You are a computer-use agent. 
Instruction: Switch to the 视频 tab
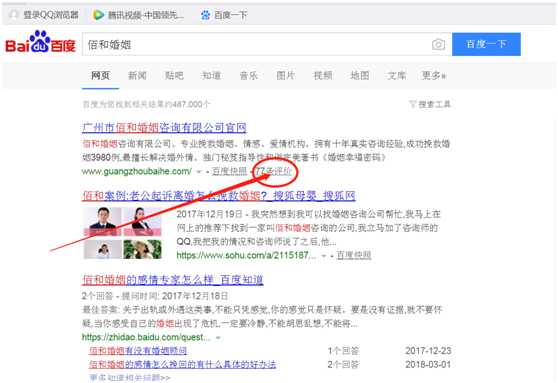[323, 75]
